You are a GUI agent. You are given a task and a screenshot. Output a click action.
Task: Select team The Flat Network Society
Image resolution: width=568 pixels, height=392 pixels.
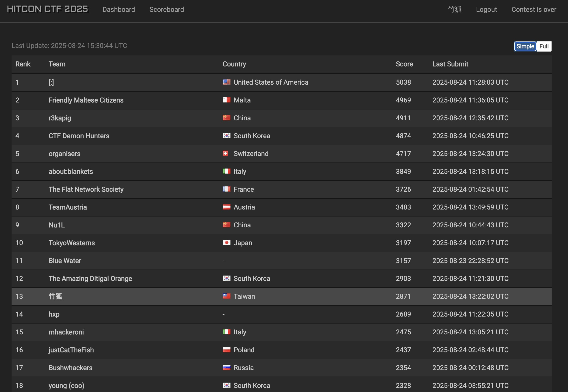(86, 189)
